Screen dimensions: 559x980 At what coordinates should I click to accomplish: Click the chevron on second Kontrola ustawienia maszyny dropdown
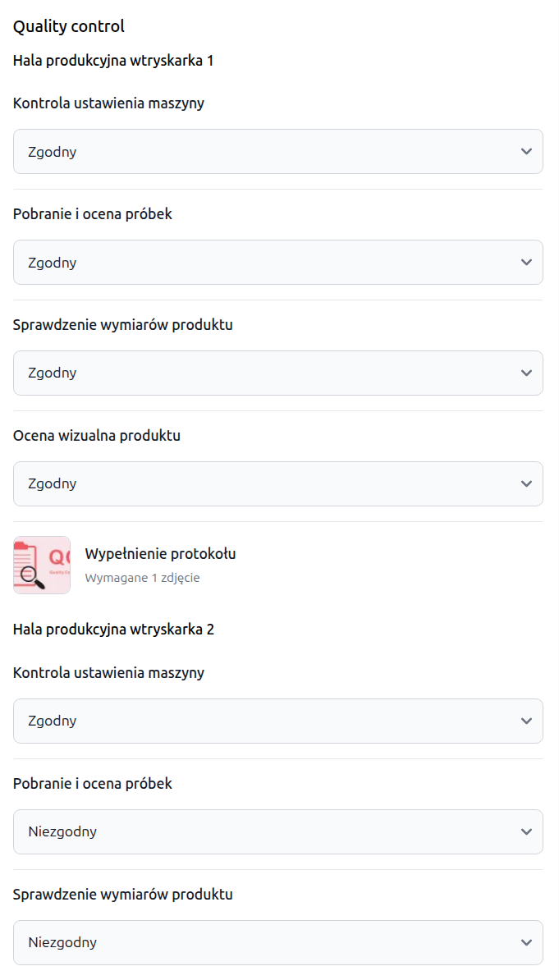(528, 721)
